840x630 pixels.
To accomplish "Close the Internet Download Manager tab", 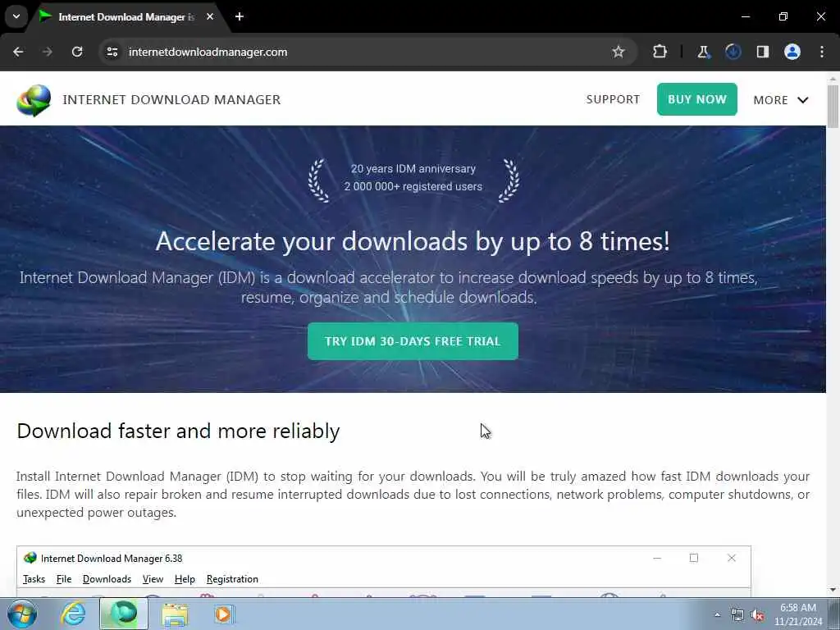I will [x=210, y=16].
